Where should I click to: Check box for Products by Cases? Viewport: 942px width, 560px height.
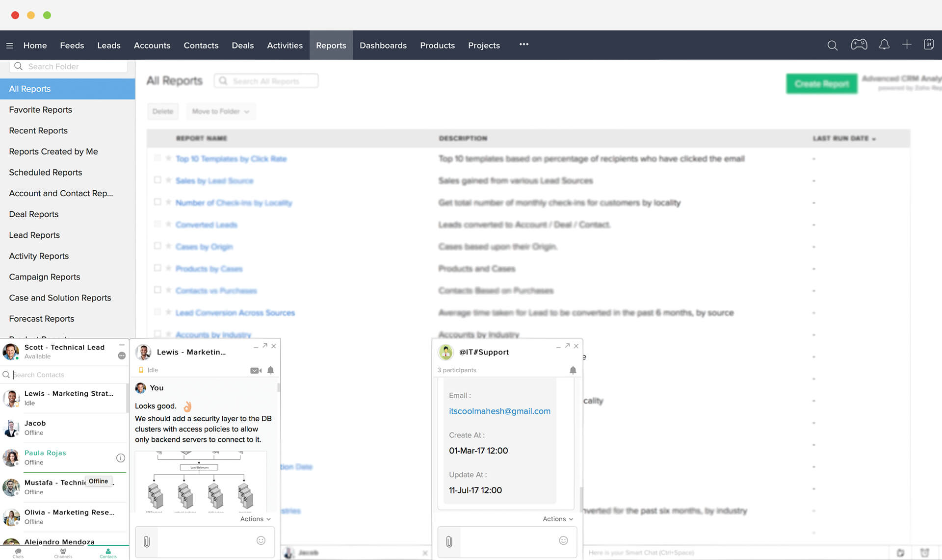pyautogui.click(x=157, y=268)
